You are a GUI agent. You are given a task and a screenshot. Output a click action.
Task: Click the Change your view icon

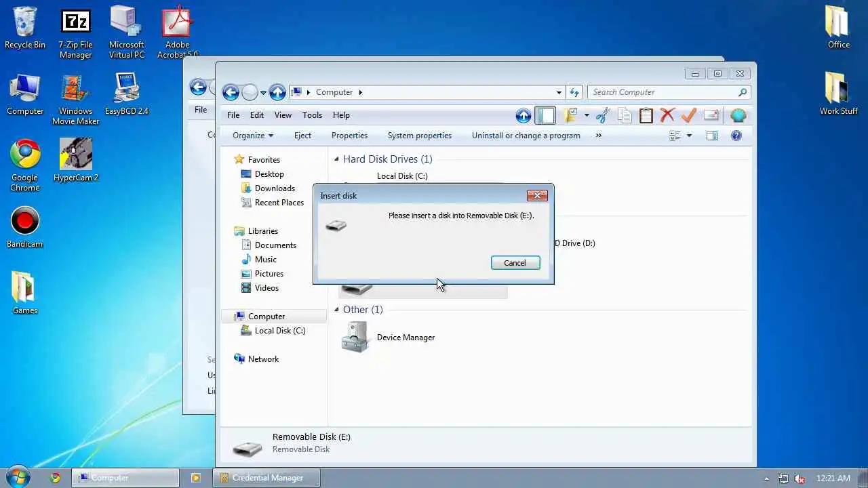pyautogui.click(x=675, y=136)
